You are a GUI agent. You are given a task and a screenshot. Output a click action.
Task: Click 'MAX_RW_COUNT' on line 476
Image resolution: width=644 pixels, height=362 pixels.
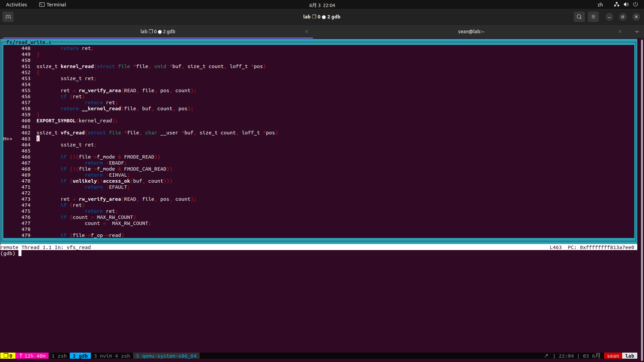[115, 217]
